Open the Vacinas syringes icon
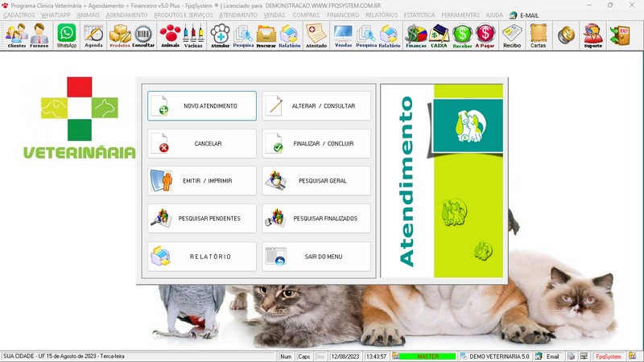 click(x=193, y=35)
